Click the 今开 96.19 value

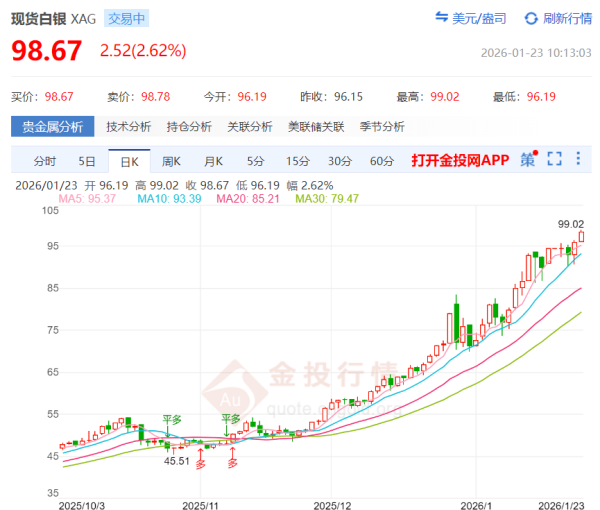(252, 97)
